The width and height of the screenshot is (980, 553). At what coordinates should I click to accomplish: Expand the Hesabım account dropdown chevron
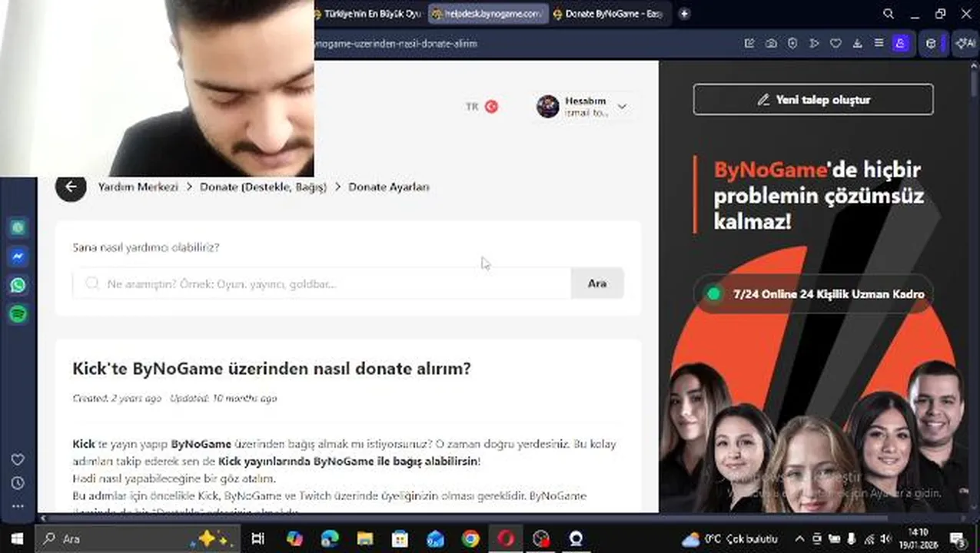622,107
